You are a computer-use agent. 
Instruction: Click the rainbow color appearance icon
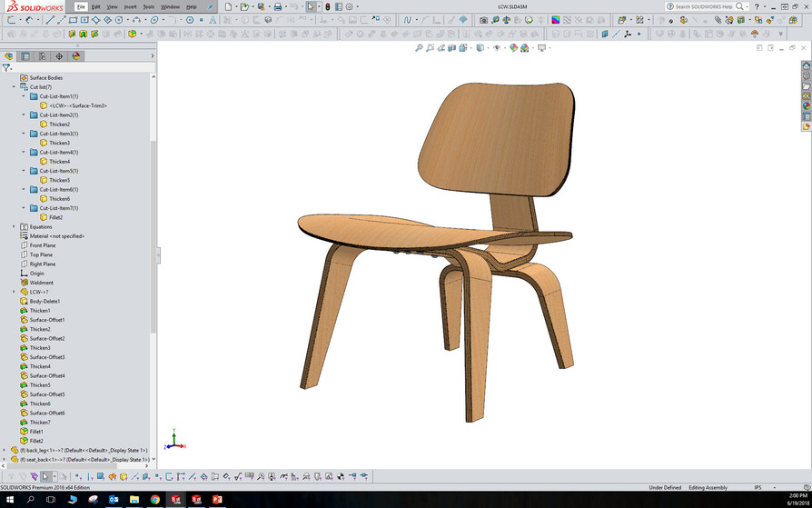(555, 20)
